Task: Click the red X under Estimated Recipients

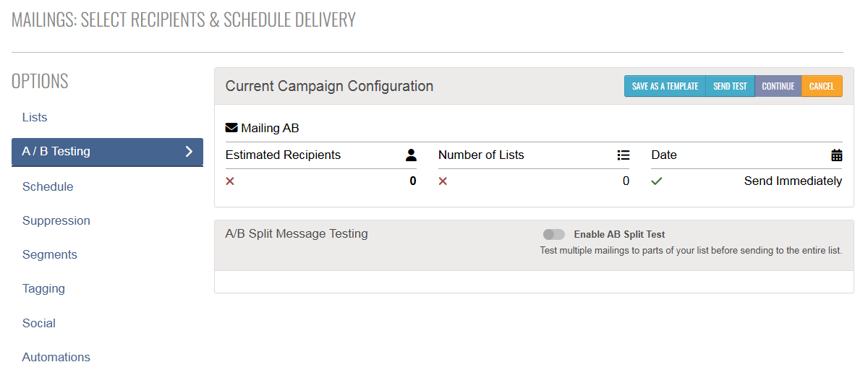Action: [230, 181]
